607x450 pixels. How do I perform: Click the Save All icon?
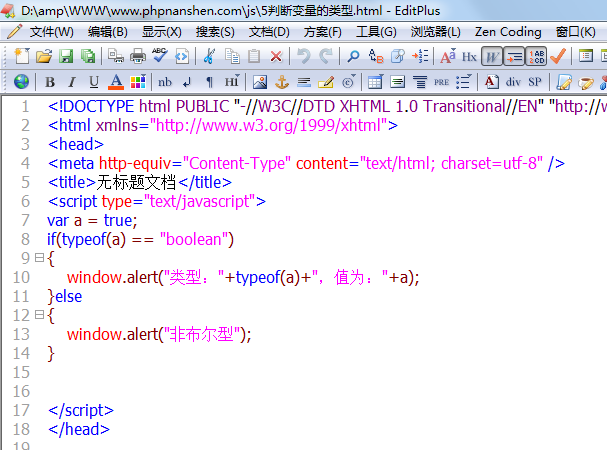point(88,57)
